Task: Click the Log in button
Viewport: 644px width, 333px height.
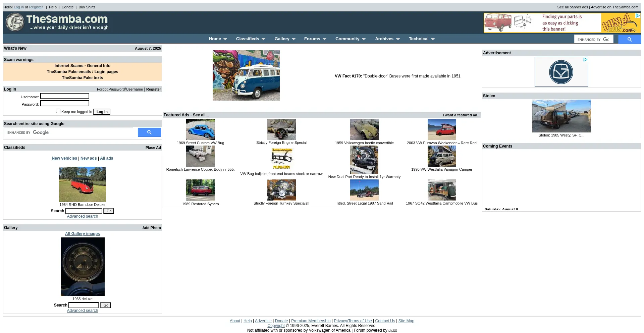Action: 102,112
